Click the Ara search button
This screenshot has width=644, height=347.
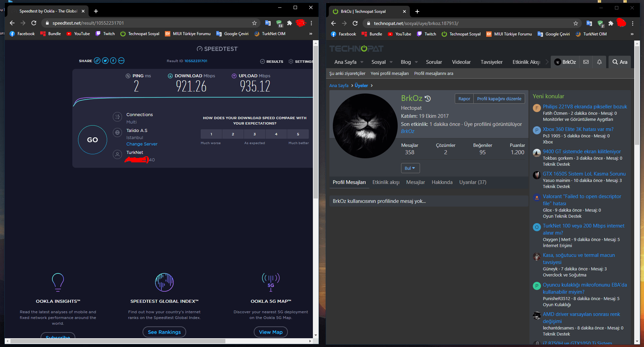pos(620,62)
